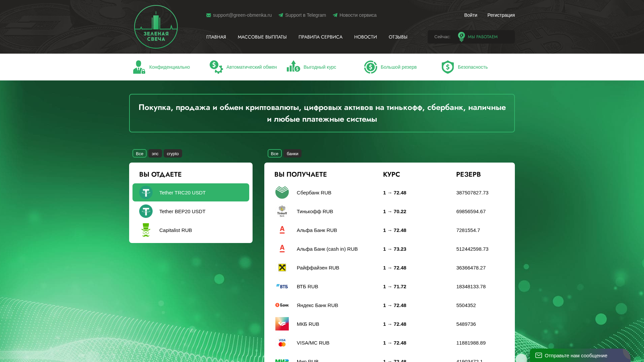Screen dimensions: 644x362
Task: Select the банки filter tab
Action: click(292, 154)
